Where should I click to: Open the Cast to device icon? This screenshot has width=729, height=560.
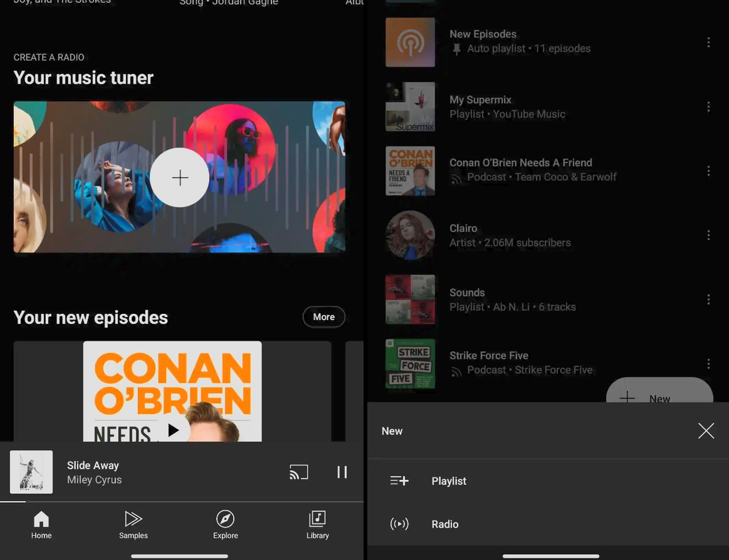click(x=298, y=472)
